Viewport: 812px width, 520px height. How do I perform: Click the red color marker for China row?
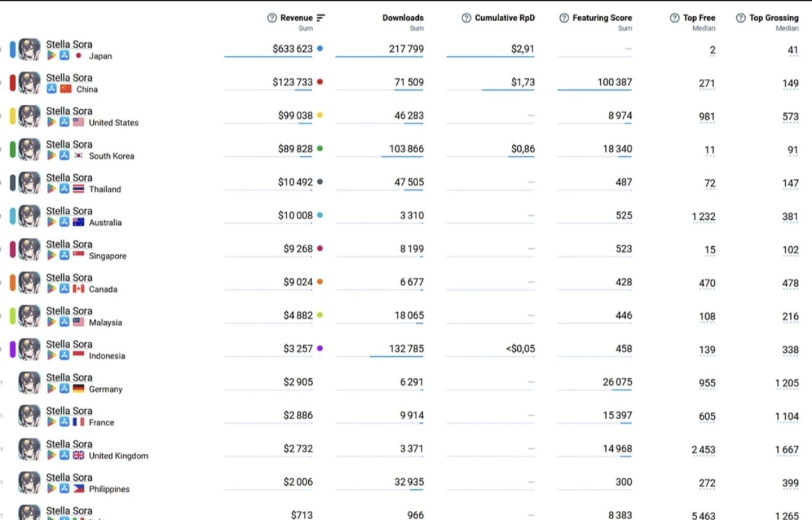coord(13,83)
